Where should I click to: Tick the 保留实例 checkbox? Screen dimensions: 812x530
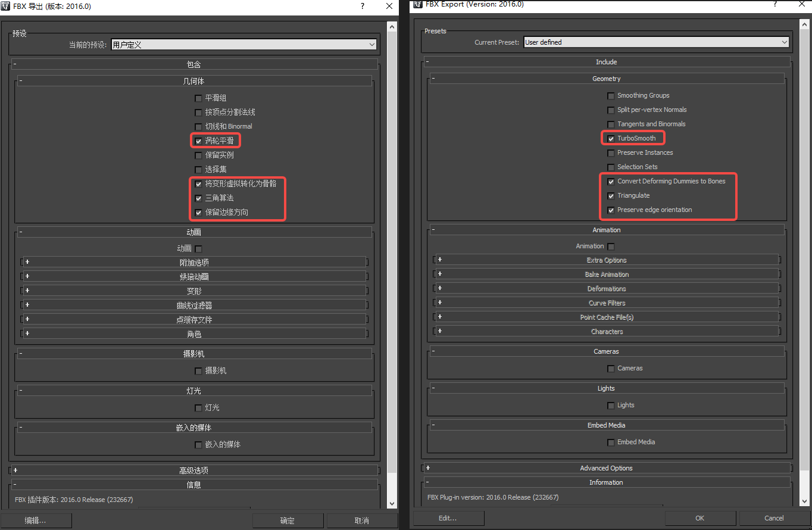click(x=198, y=155)
